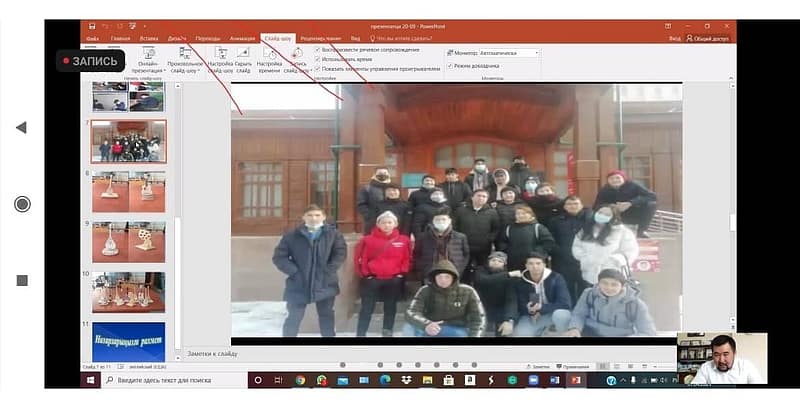This screenshot has width=800, height=410.
Task: Open the Монитор dropdown set to Автоматически
Action: (509, 53)
